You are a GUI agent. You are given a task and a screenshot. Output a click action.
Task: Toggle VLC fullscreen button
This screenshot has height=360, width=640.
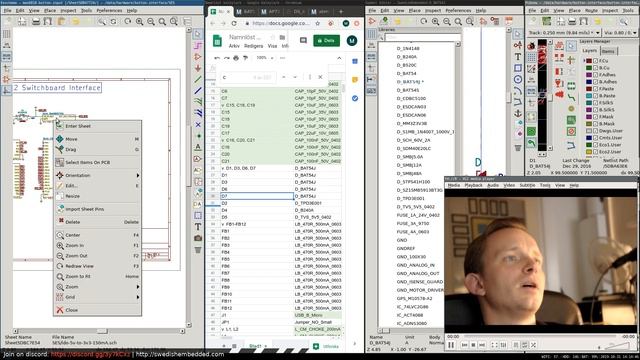click(x=494, y=345)
